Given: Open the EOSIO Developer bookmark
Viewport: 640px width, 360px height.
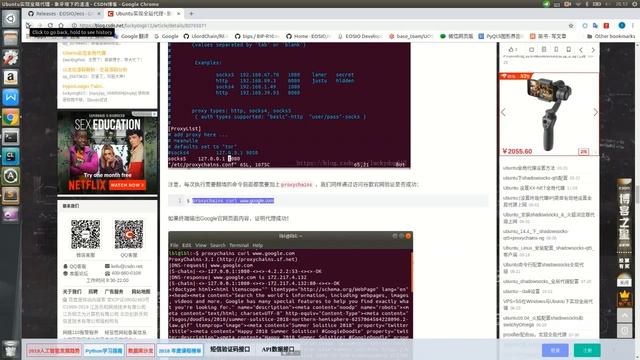Looking at the screenshot, I should (360, 36).
